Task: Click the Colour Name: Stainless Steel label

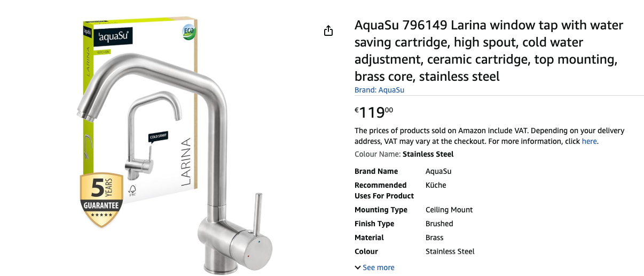Action: click(404, 154)
